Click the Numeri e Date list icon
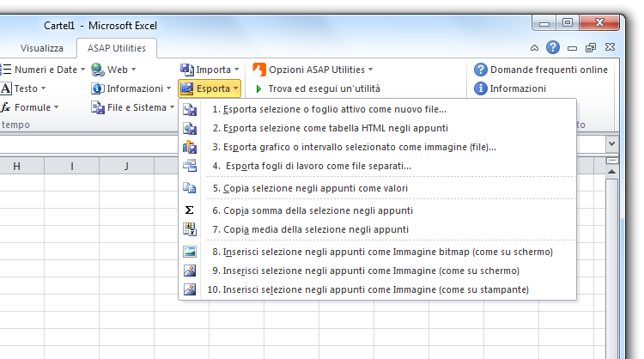The width and height of the screenshot is (644, 359). pos(6,70)
